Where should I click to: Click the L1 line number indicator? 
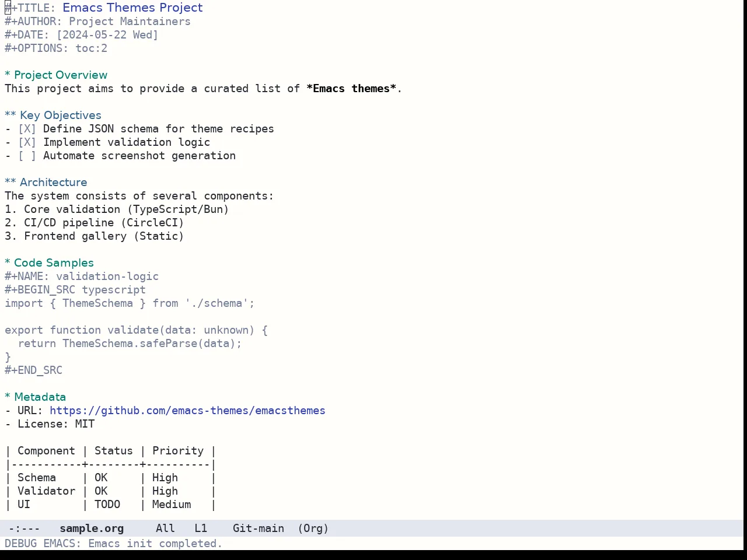coord(201,528)
